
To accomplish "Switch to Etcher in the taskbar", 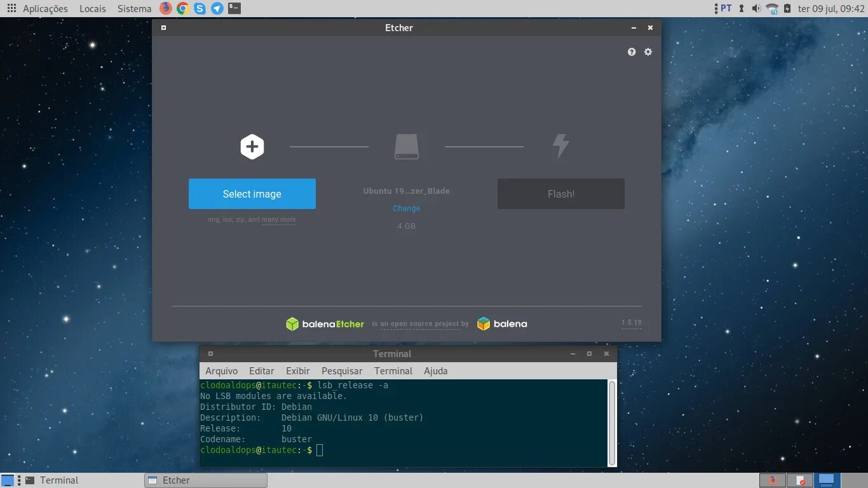I will pos(206,480).
